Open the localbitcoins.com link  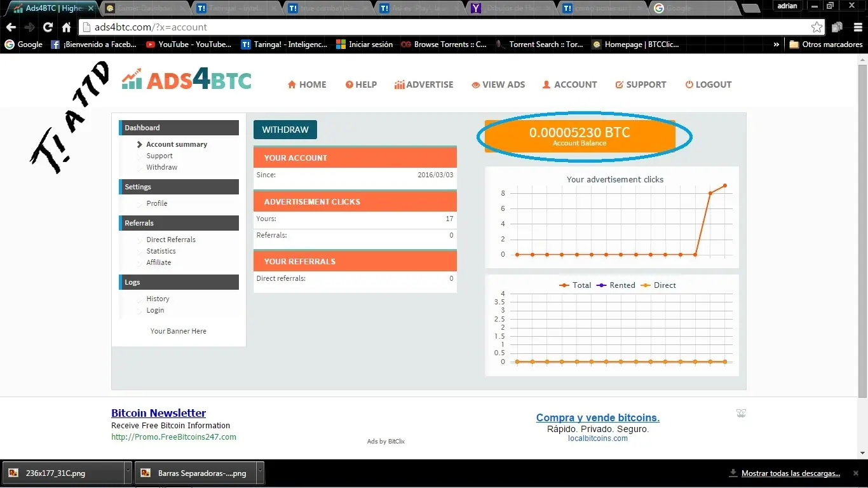pyautogui.click(x=598, y=438)
